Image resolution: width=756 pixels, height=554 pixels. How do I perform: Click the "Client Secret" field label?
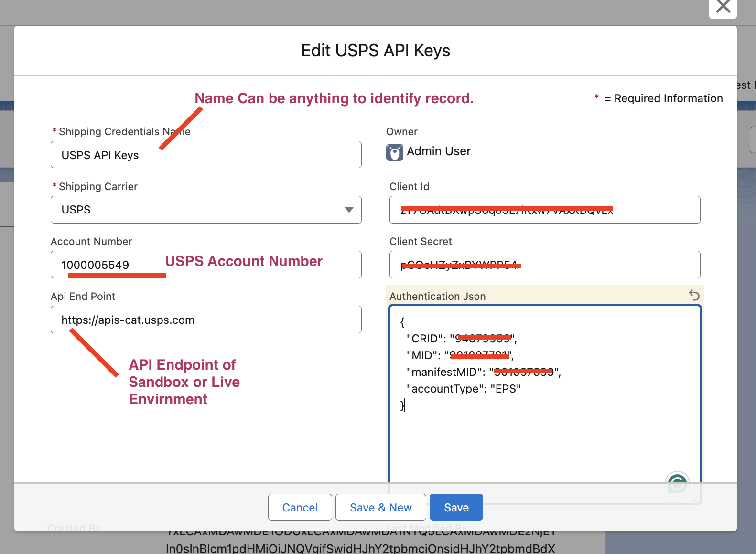(421, 242)
